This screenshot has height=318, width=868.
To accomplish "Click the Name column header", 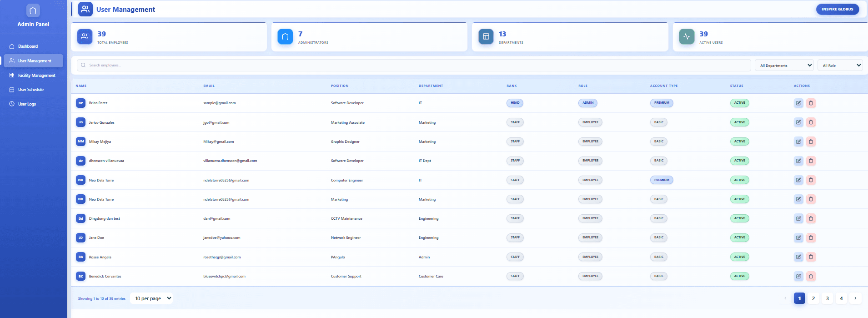I will tap(81, 86).
